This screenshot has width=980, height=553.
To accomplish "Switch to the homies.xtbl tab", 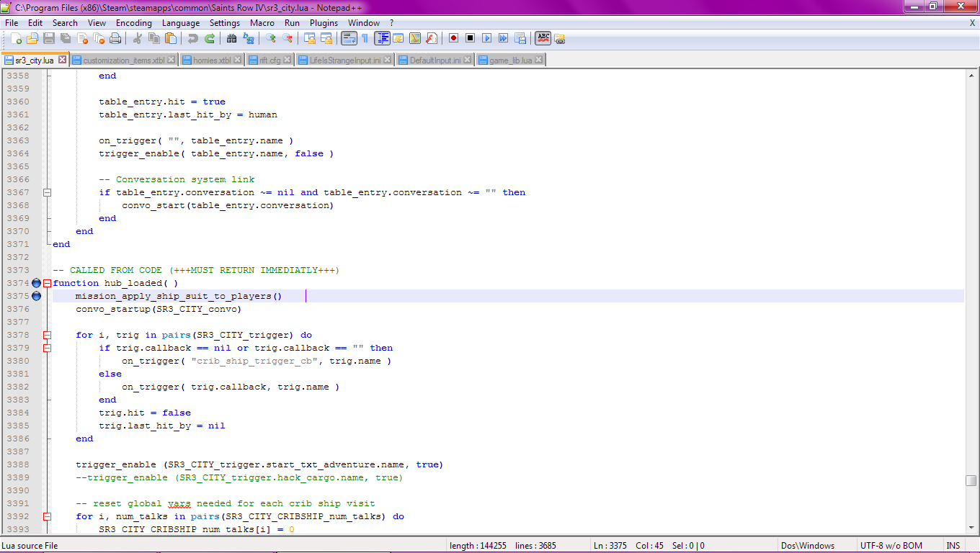I will point(211,60).
